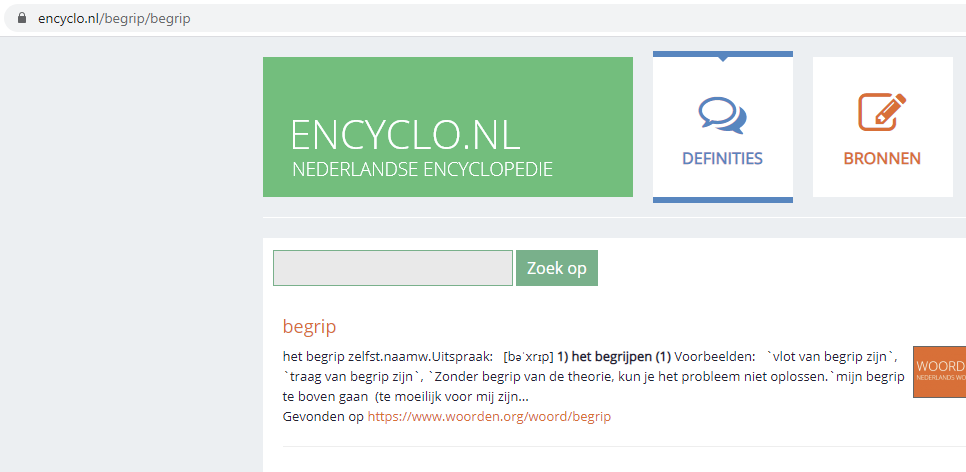Follow the woorden.org/woord/begrip link
This screenshot has height=472, width=966.
pyautogui.click(x=489, y=416)
